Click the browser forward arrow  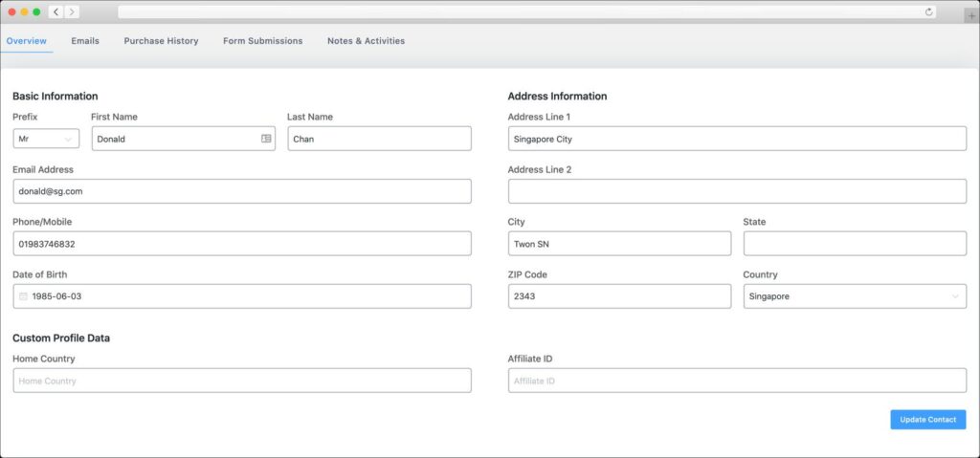[x=72, y=11]
